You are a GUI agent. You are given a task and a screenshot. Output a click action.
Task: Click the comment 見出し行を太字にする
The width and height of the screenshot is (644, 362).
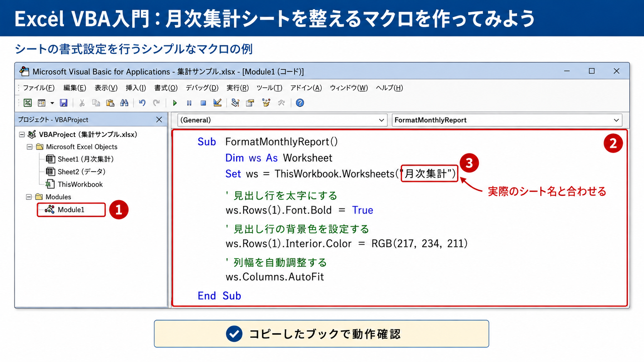point(282,196)
